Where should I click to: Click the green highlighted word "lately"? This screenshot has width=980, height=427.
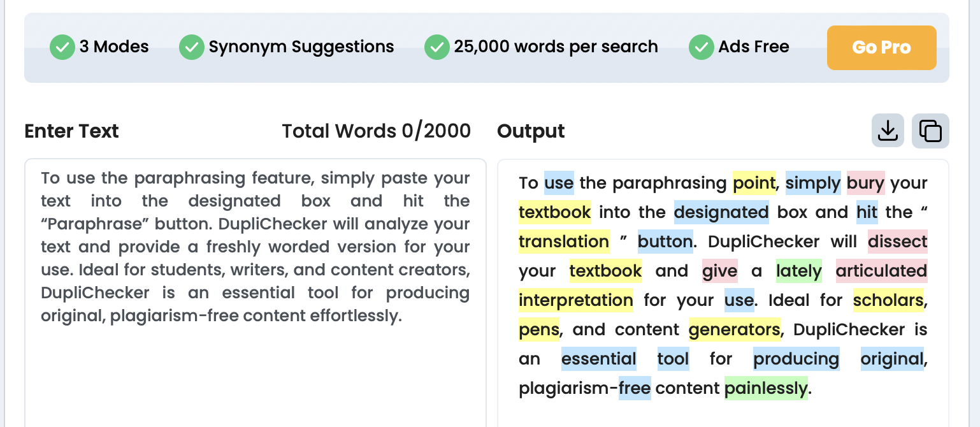[799, 271]
